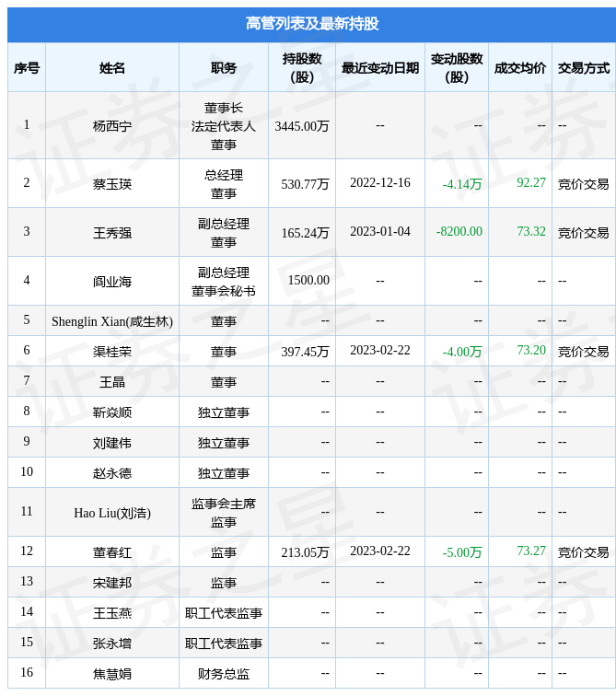Image resolution: width=616 pixels, height=696 pixels.
Task: Click holdings value 1500.00
Action: pos(308,280)
